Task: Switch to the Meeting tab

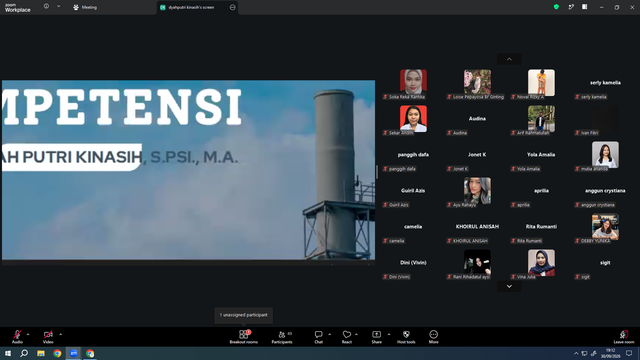Action: [85, 7]
